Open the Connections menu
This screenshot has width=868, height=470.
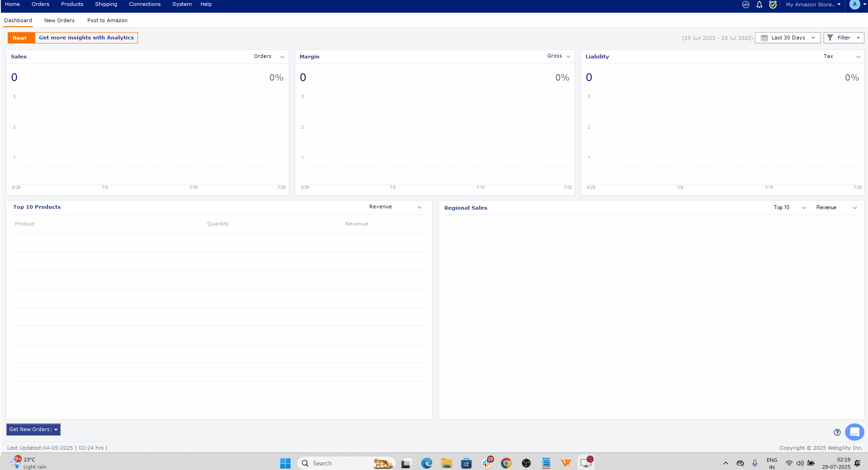(145, 4)
